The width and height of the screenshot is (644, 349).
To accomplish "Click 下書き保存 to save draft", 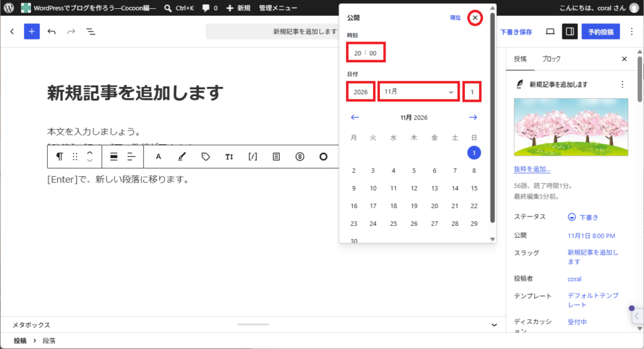I will [516, 31].
